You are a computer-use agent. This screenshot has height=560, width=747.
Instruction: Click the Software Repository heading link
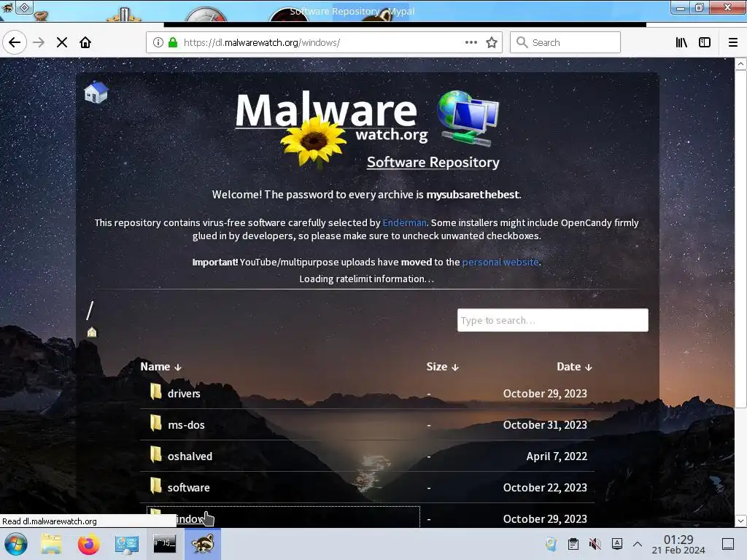pos(433,162)
